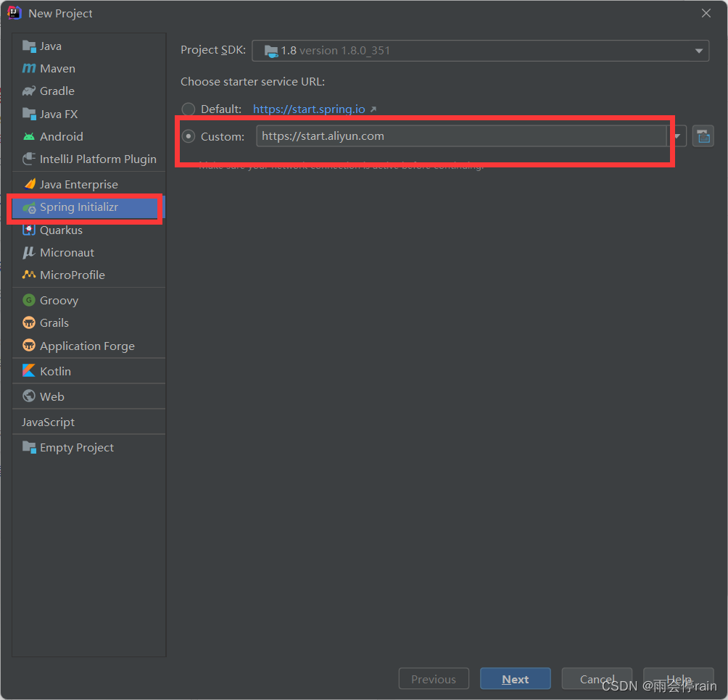Click the Kotlin K icon
The image size is (728, 700).
(29, 370)
